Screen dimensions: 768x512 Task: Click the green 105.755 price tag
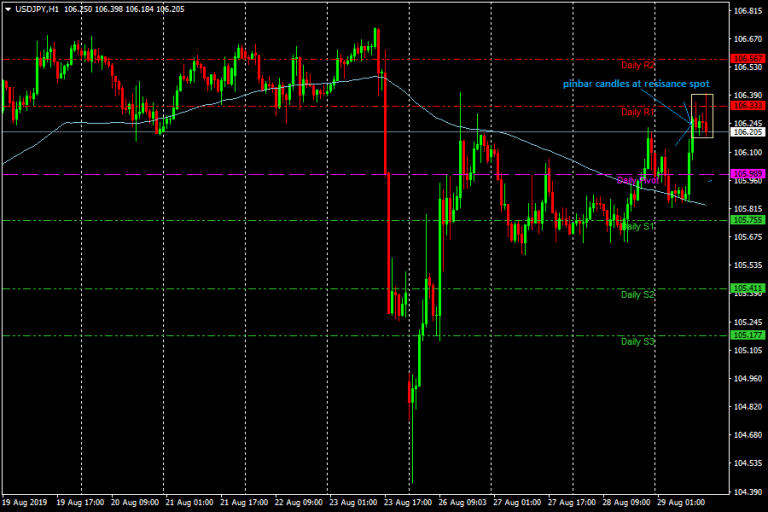pyautogui.click(x=747, y=220)
